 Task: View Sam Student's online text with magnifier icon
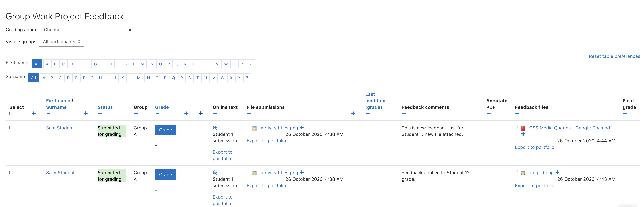point(215,128)
